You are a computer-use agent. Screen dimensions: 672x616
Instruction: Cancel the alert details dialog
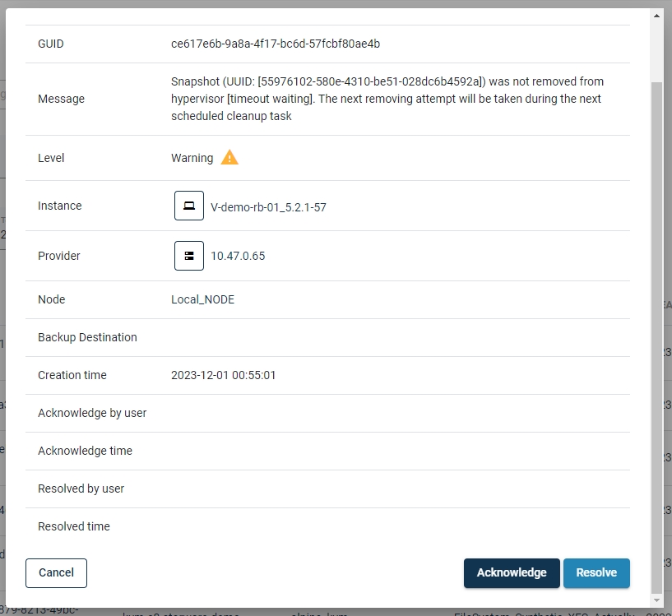(x=56, y=572)
